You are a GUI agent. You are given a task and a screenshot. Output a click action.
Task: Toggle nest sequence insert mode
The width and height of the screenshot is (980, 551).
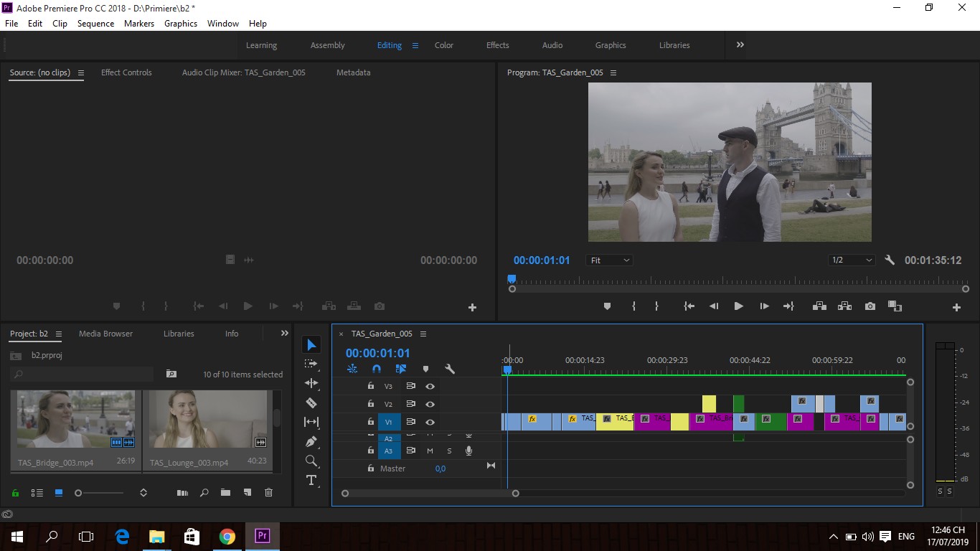[x=352, y=369]
